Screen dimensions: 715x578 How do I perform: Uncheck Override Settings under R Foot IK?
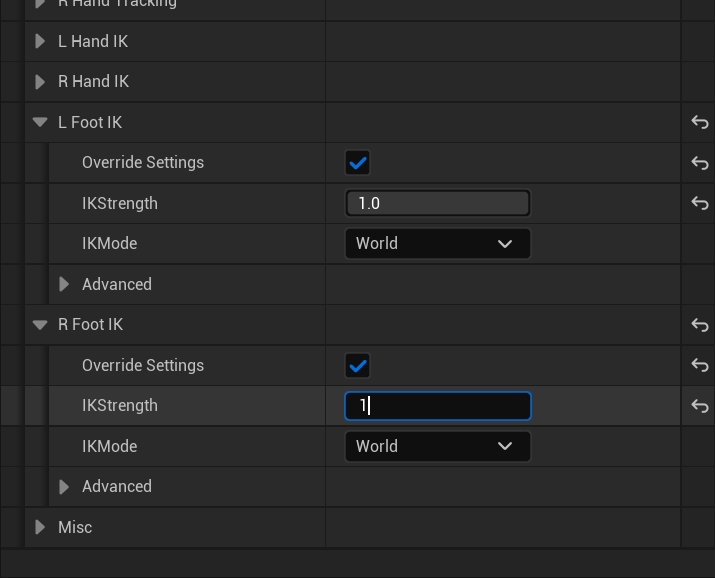(x=357, y=366)
